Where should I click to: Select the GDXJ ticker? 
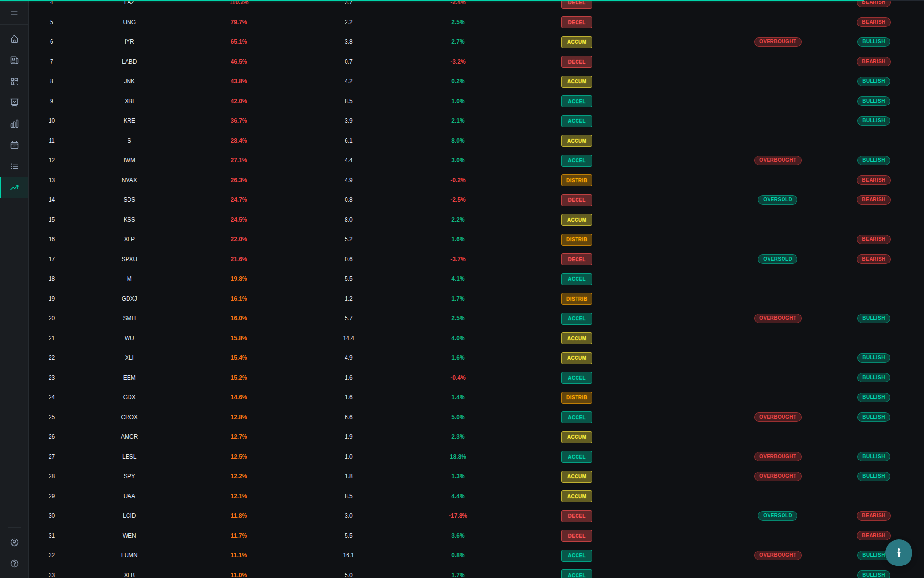(129, 299)
